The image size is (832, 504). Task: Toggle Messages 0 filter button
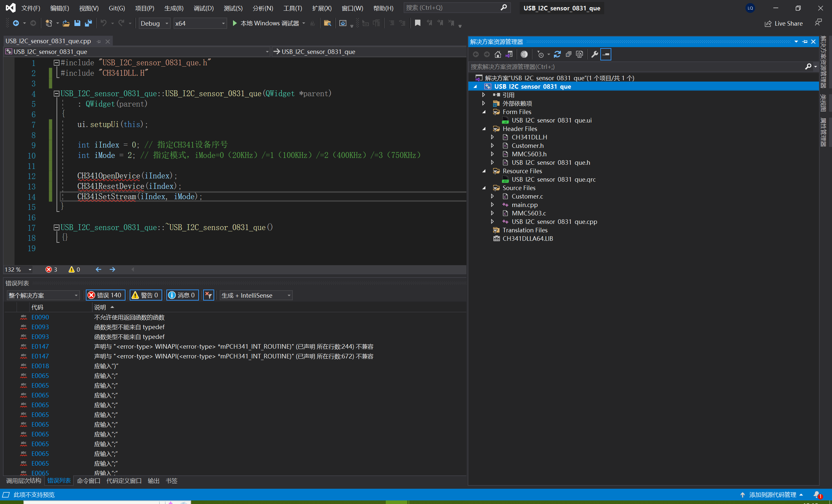[182, 295]
